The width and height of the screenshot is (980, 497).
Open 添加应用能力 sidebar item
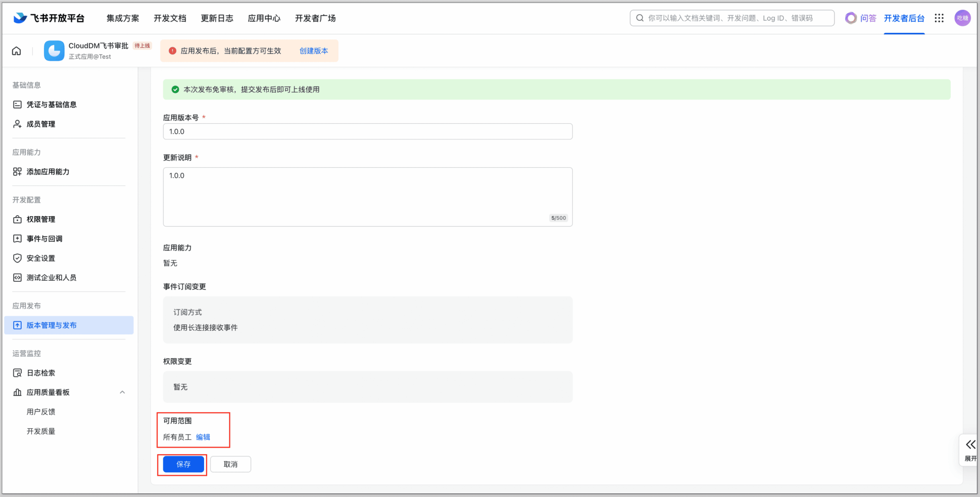(47, 172)
